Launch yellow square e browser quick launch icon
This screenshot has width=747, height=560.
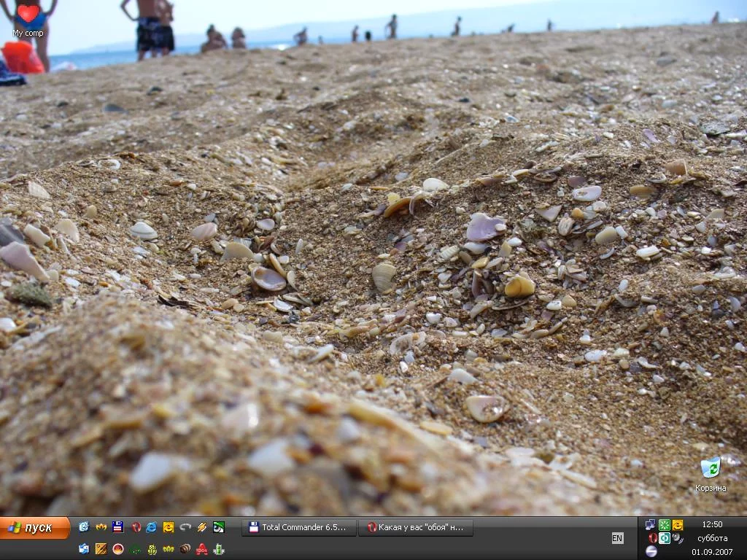click(169, 526)
